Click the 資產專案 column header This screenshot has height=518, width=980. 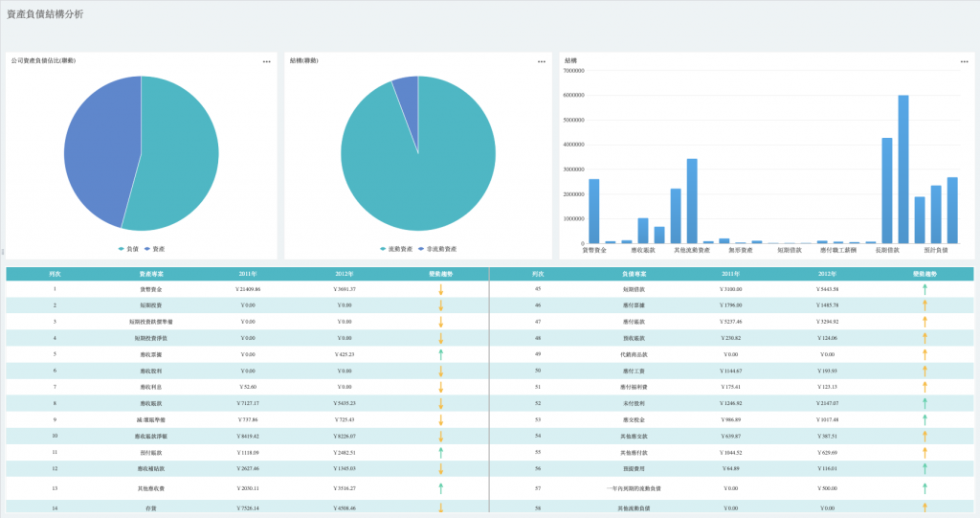point(151,274)
